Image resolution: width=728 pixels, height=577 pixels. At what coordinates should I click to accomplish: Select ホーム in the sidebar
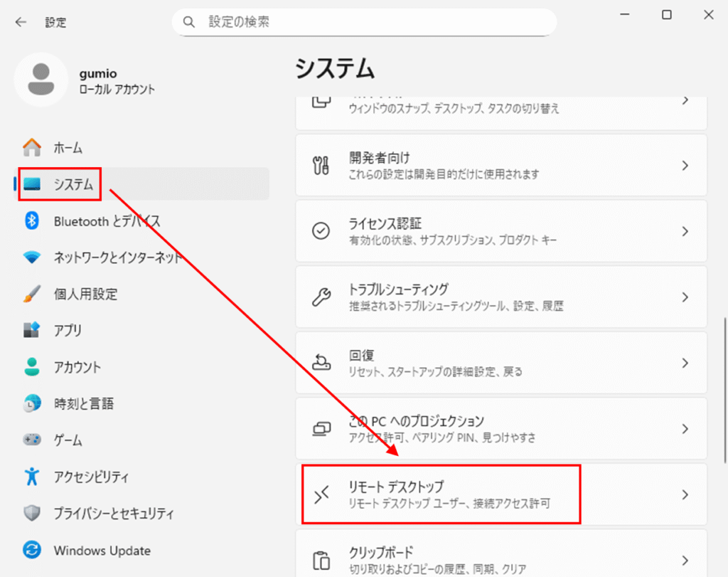[x=68, y=148]
